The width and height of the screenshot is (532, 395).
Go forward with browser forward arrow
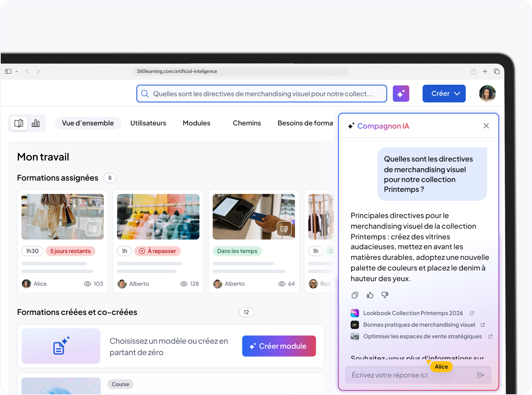(x=38, y=71)
